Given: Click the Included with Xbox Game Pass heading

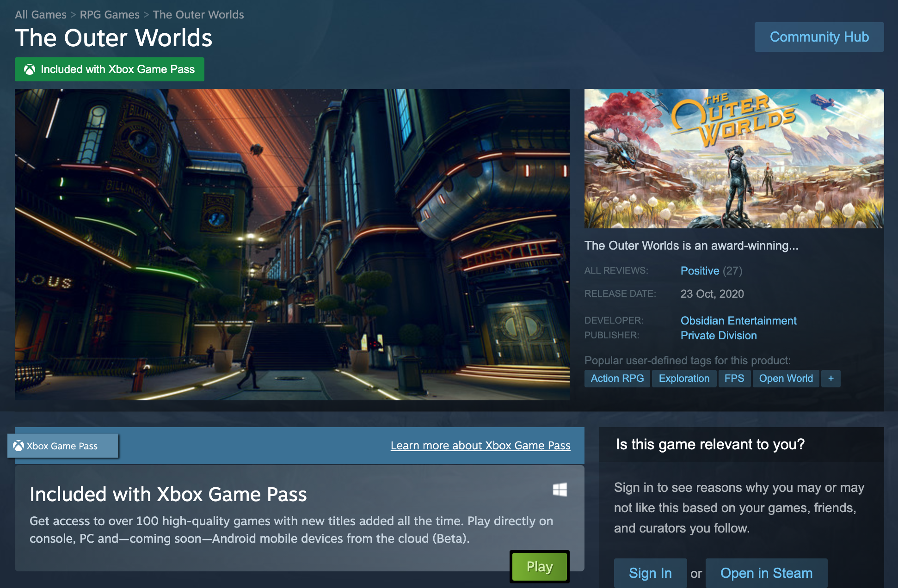Looking at the screenshot, I should pos(168,495).
